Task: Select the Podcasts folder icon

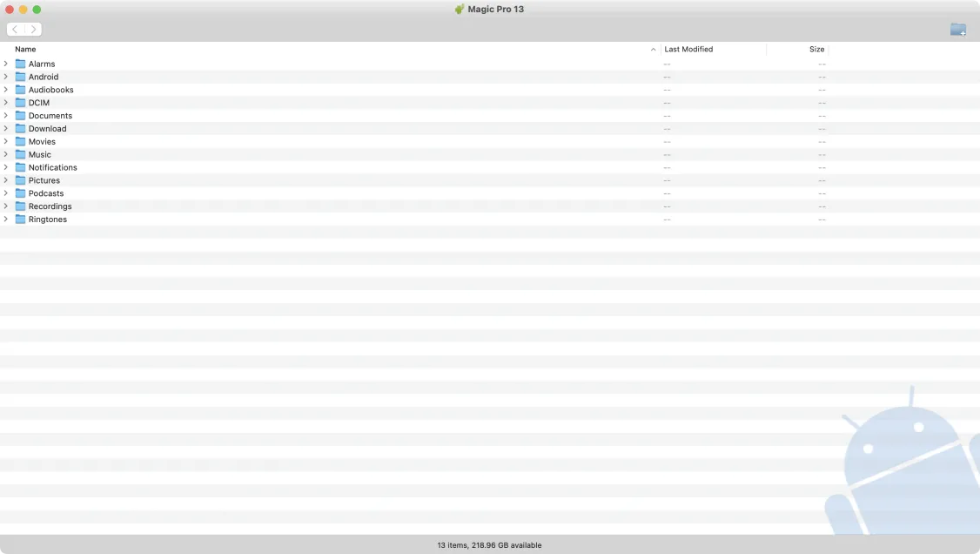Action: 21,193
